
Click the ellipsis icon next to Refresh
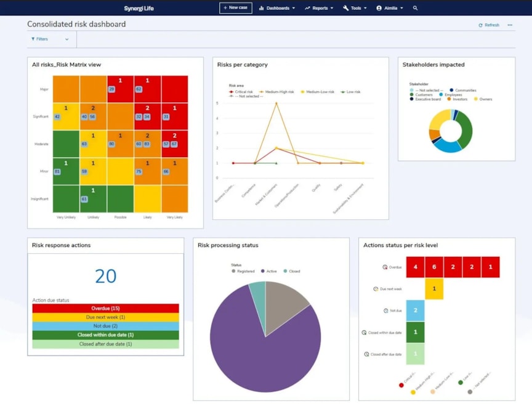coord(509,25)
